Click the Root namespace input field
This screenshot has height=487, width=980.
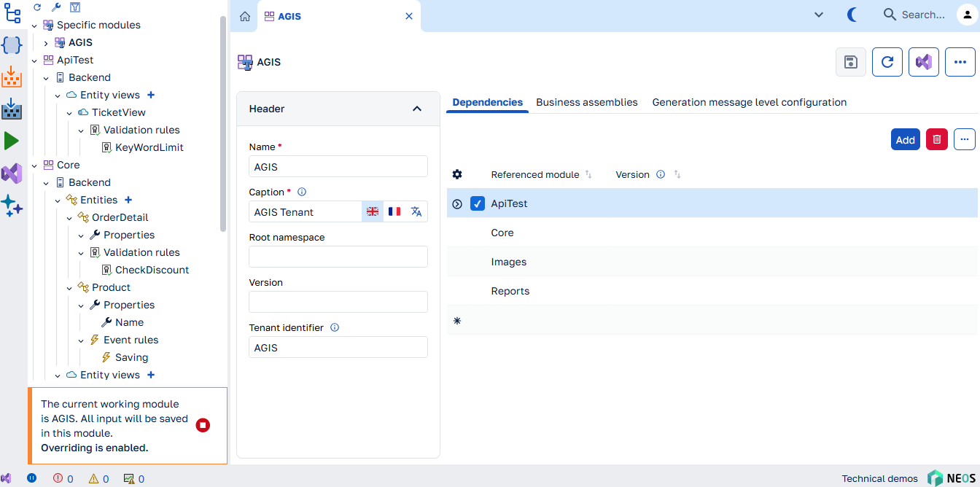pyautogui.click(x=338, y=257)
